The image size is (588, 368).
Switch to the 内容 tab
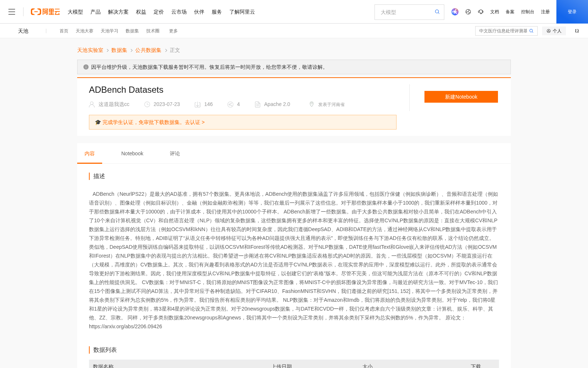tap(90, 153)
